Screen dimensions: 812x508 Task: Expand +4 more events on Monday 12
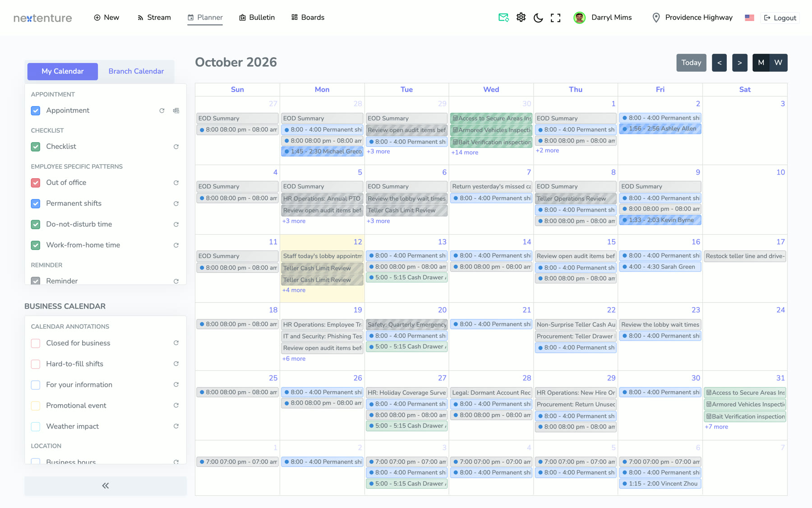pyautogui.click(x=294, y=290)
